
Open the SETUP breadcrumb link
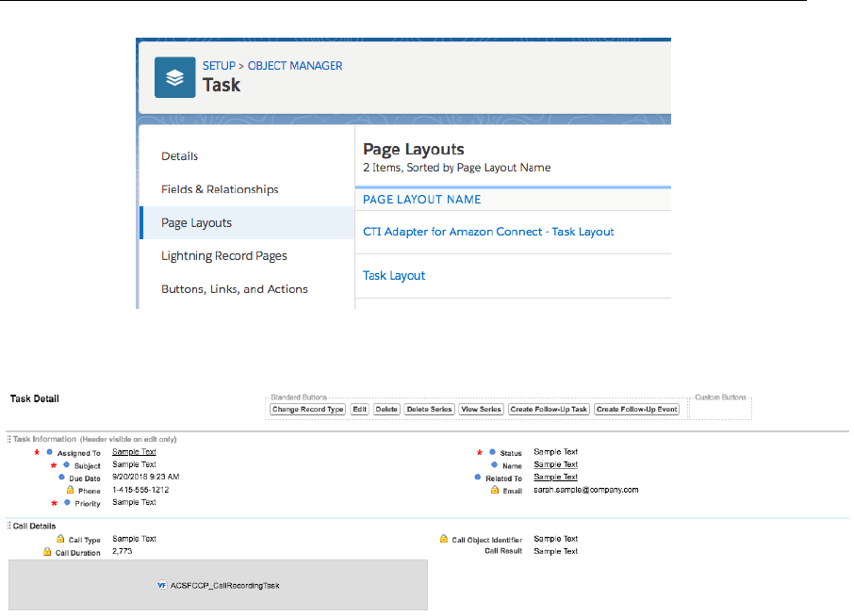[x=219, y=66]
